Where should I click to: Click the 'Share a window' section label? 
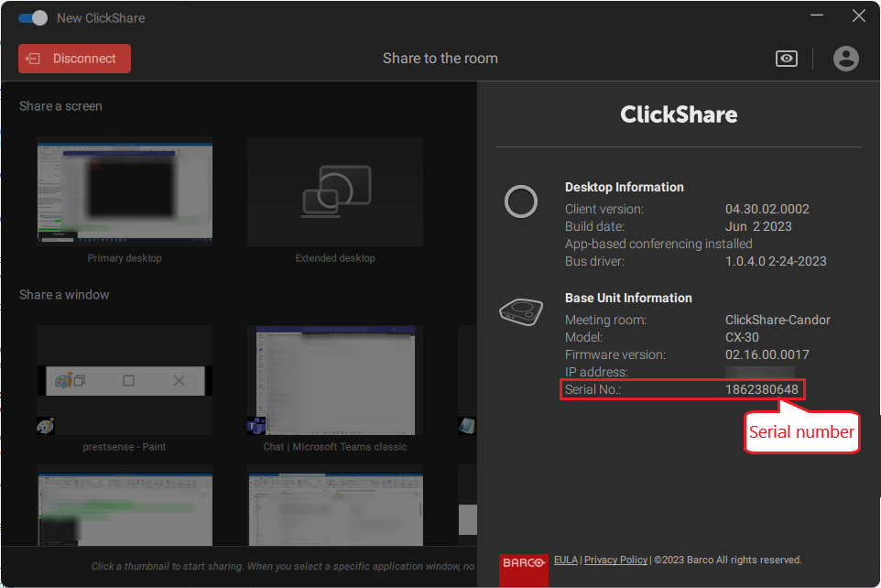pos(64,295)
